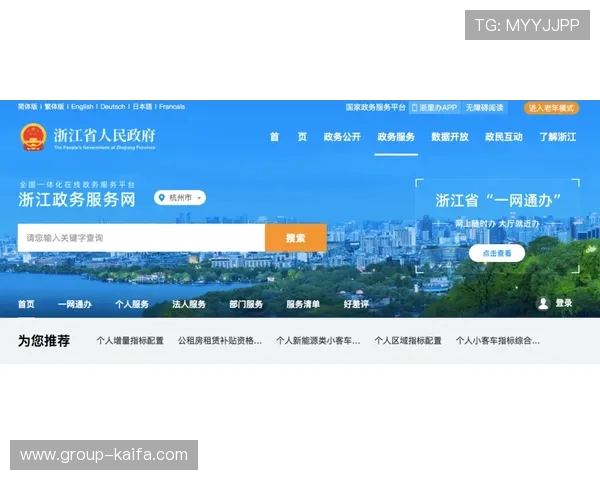Image resolution: width=600 pixels, height=480 pixels.
Task: Click the orange 搜索 button
Action: pos(296,238)
